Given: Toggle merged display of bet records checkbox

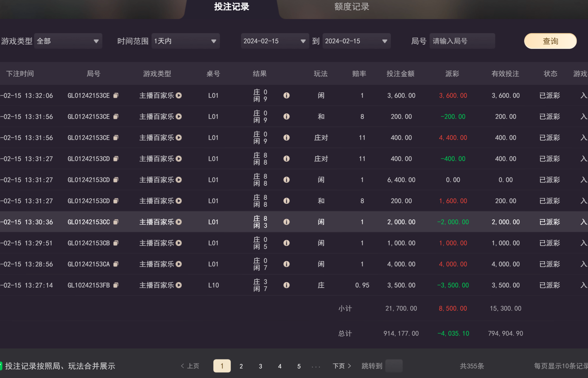Looking at the screenshot, I should [1, 366].
